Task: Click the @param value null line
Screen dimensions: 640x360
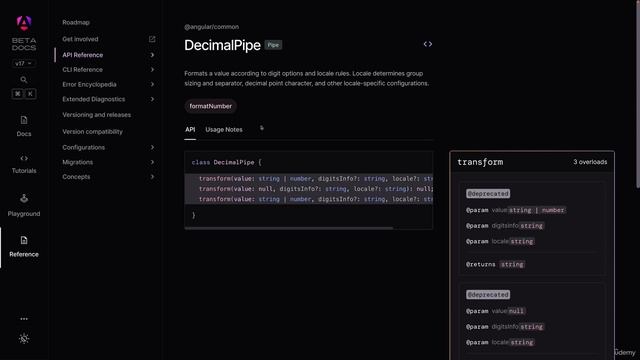Action: pyautogui.click(x=496, y=311)
